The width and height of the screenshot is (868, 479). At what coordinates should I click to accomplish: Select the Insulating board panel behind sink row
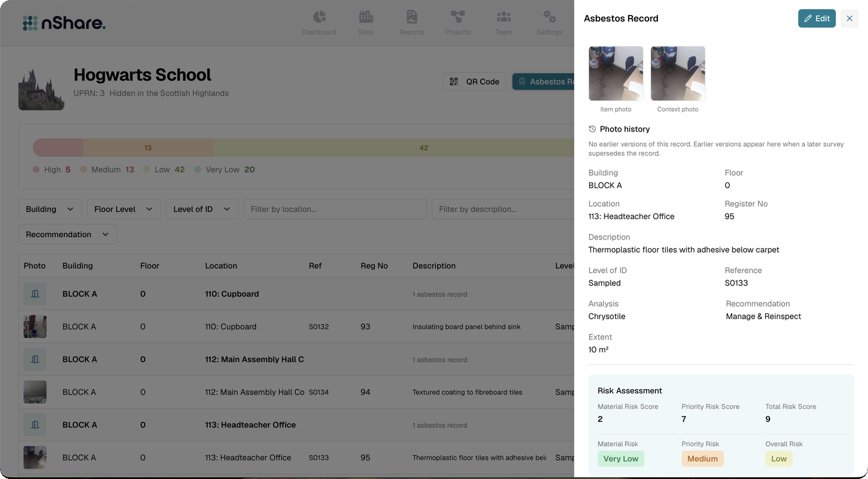pos(296,327)
